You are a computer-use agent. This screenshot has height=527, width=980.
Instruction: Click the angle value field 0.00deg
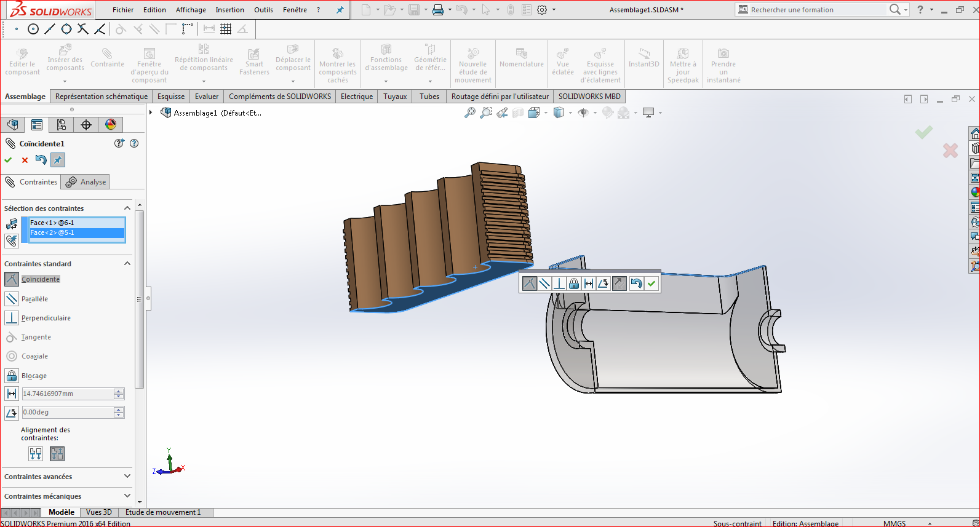tap(68, 412)
